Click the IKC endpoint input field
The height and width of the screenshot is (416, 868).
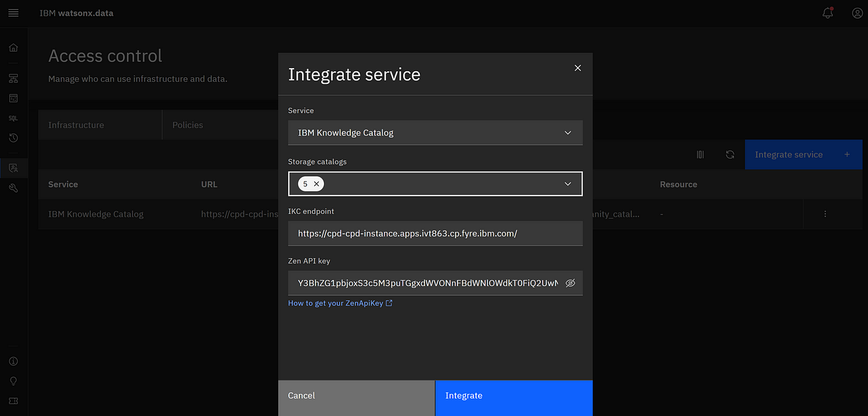point(435,234)
